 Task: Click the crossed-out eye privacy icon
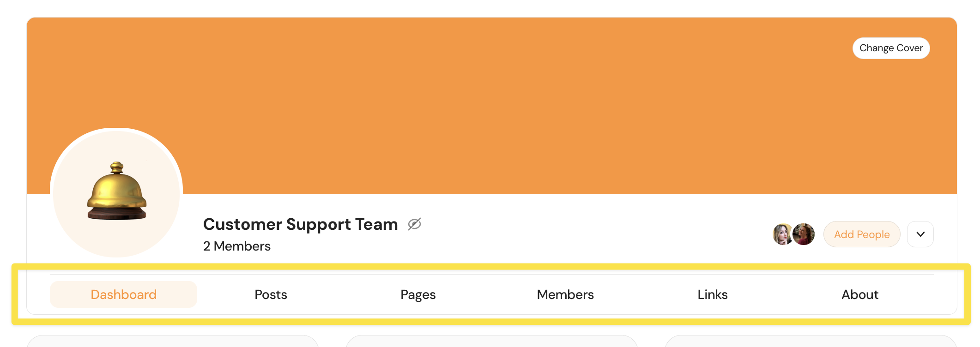tap(414, 224)
